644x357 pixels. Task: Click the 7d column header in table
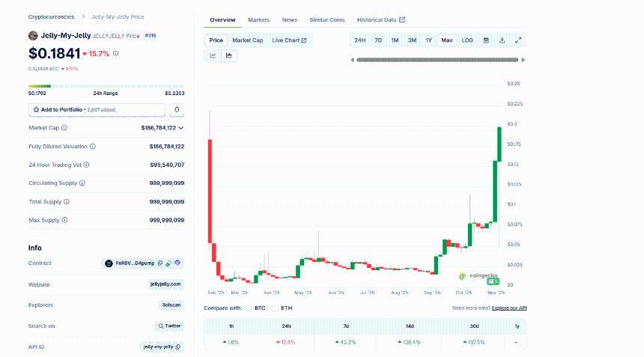(346, 326)
